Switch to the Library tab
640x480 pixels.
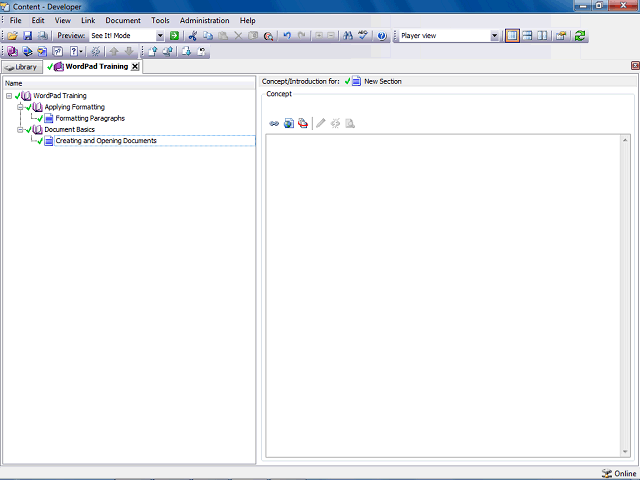(x=22, y=67)
